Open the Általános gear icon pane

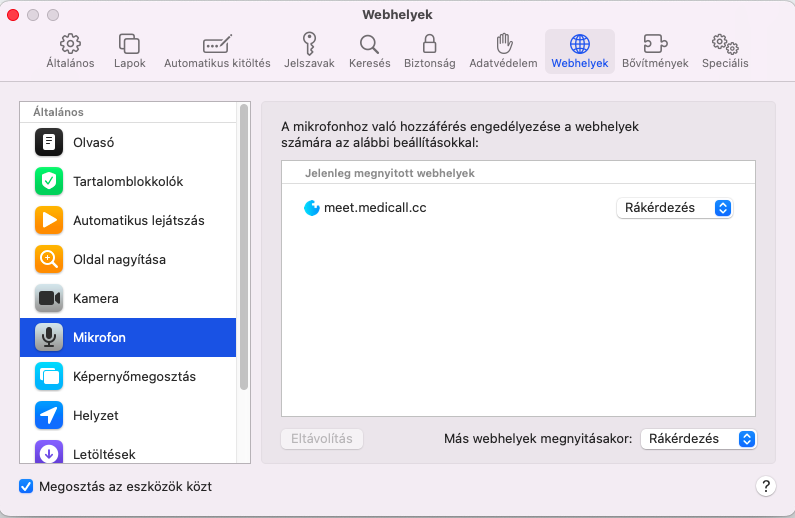70,51
